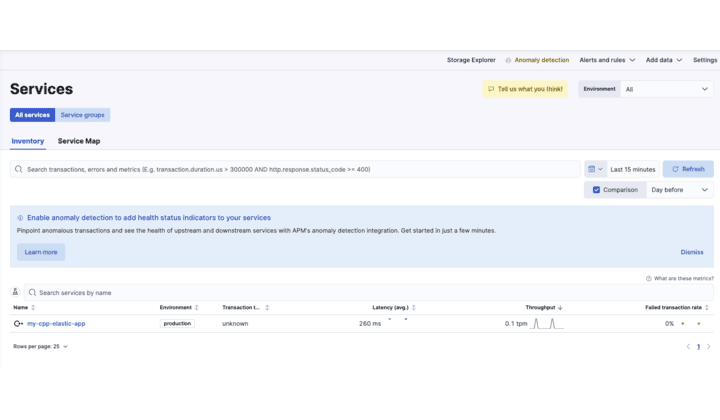Click the 'What are these metrics?' help icon
720x420 pixels.
(648, 278)
